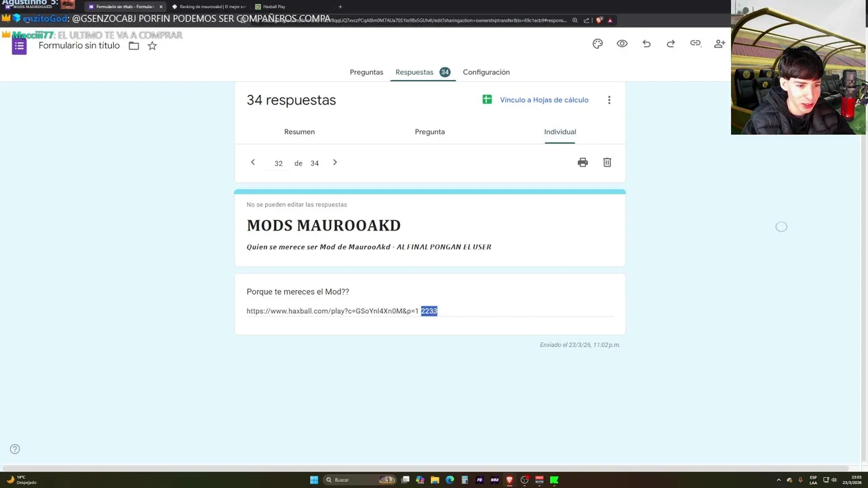This screenshot has width=868, height=488.
Task: Preview the form with eye icon
Action: tap(622, 43)
